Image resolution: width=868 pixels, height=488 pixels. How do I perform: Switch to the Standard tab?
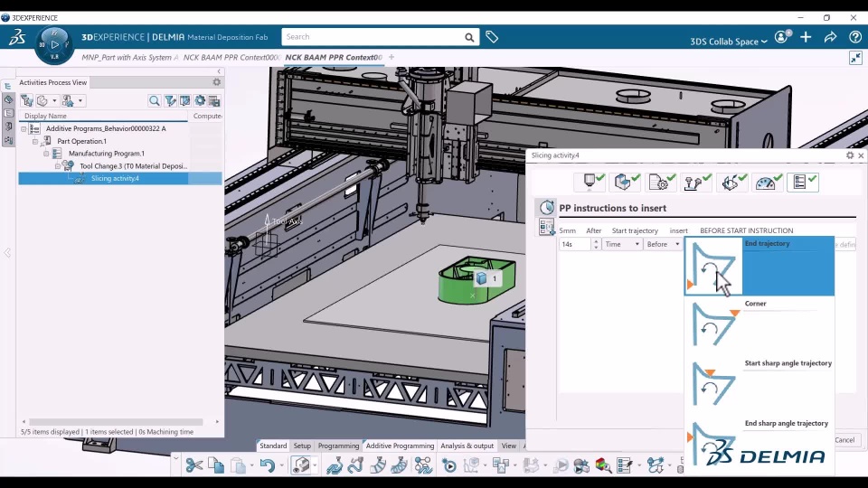pos(273,446)
